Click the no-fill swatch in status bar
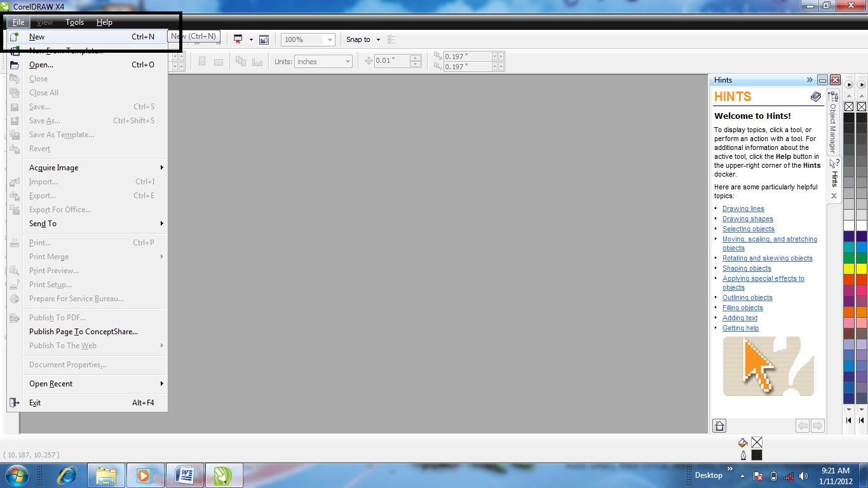868x488 pixels. (x=757, y=442)
